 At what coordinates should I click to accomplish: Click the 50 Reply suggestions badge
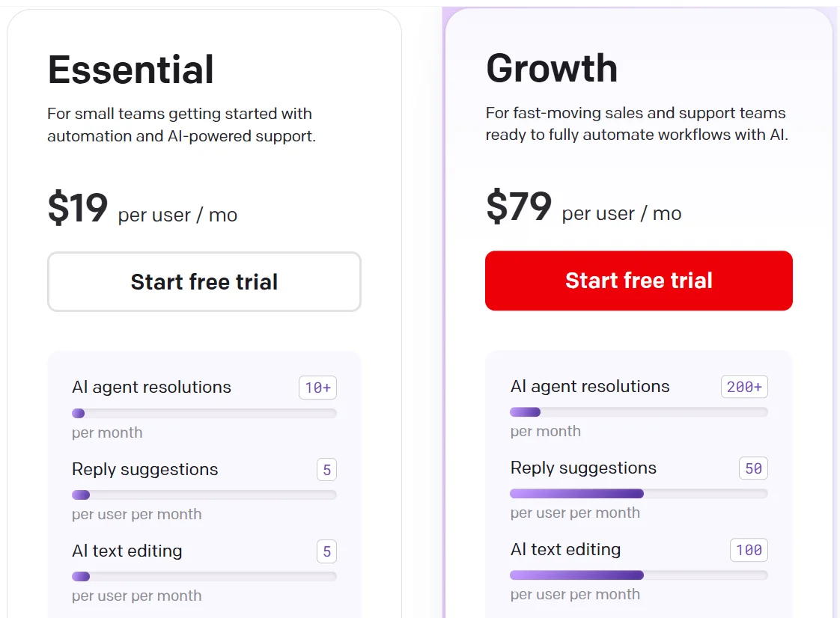tap(753, 468)
